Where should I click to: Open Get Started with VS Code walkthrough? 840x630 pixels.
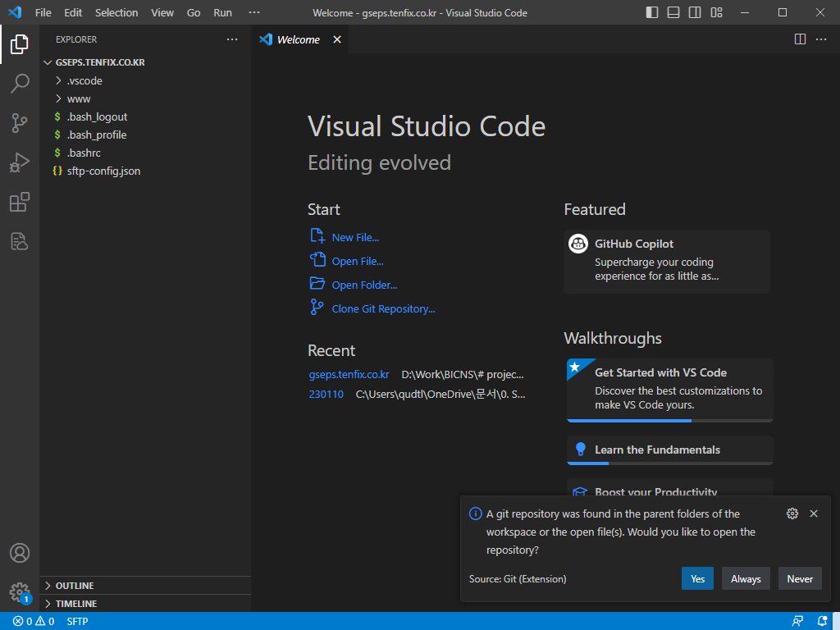[669, 390]
